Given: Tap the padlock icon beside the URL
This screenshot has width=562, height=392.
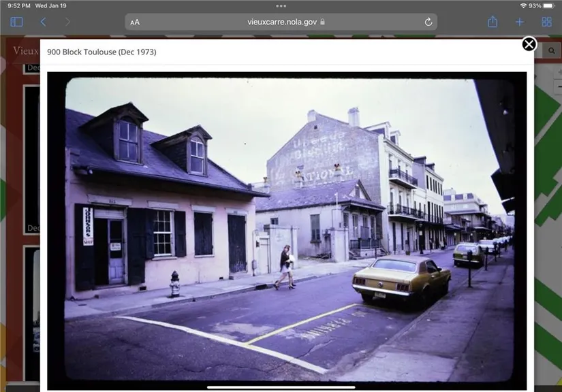Looking at the screenshot, I should point(323,22).
